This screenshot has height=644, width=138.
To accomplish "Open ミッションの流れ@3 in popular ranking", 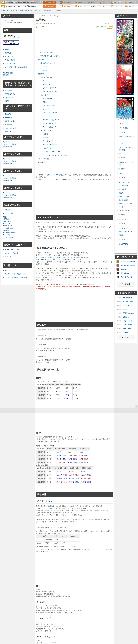I will click(x=128, y=266).
